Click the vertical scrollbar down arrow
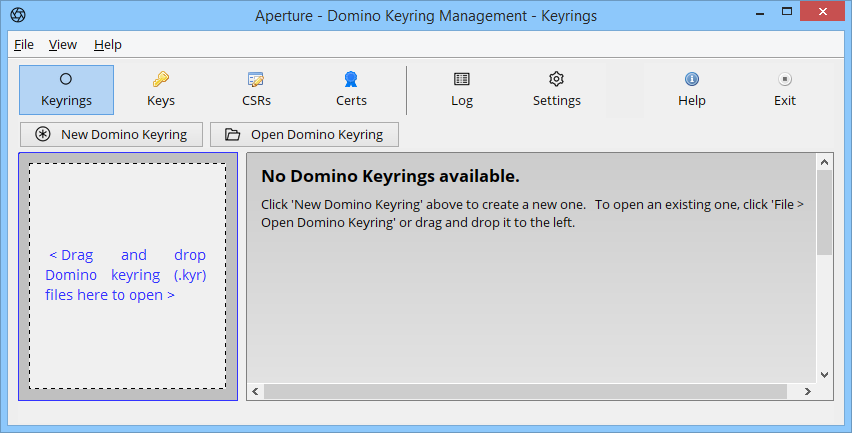 click(x=824, y=375)
